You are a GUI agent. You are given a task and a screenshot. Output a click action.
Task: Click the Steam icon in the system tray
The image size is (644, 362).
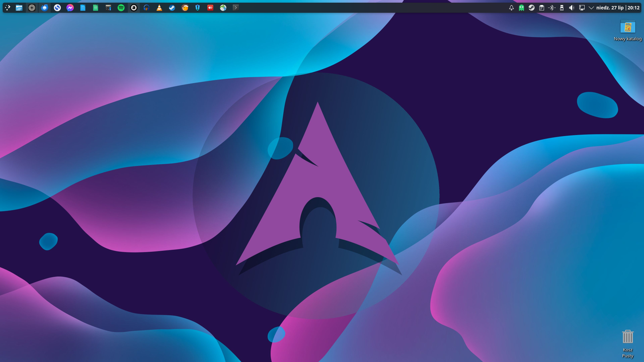531,8
